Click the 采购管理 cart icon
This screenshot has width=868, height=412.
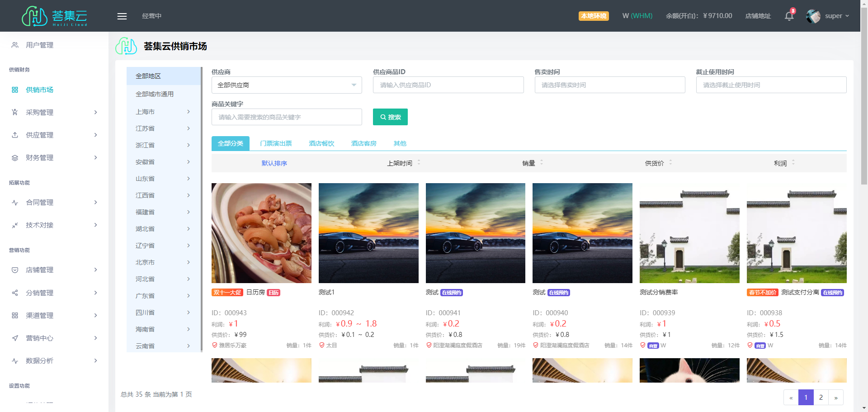[x=15, y=113]
